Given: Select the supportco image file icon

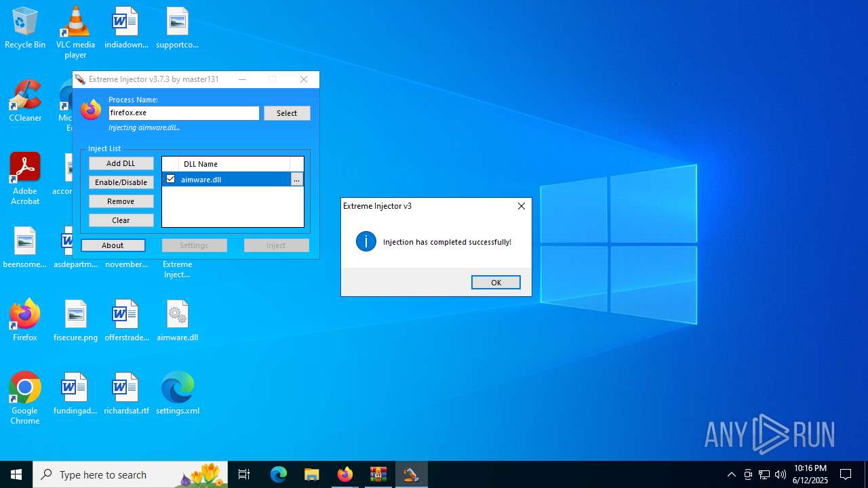Looking at the screenshot, I should tap(177, 28).
